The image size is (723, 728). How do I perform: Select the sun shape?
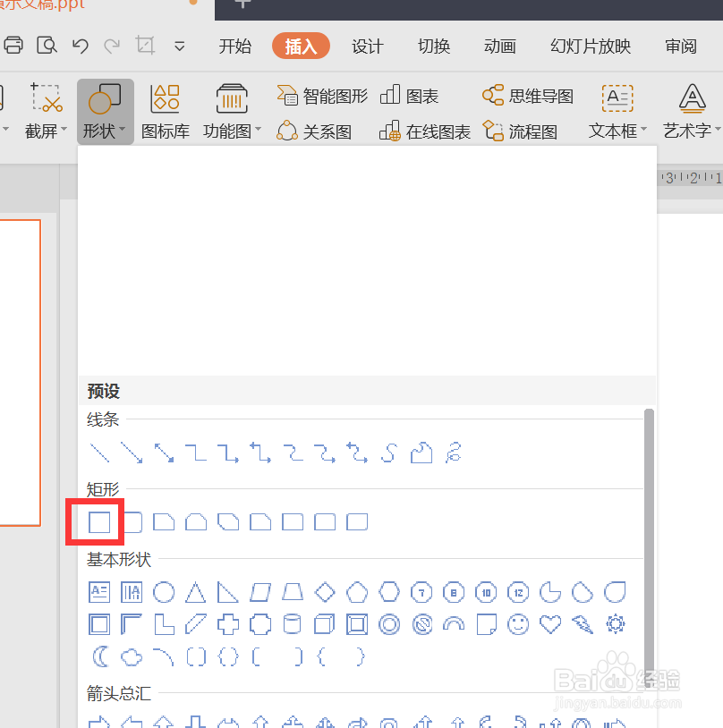click(x=616, y=624)
